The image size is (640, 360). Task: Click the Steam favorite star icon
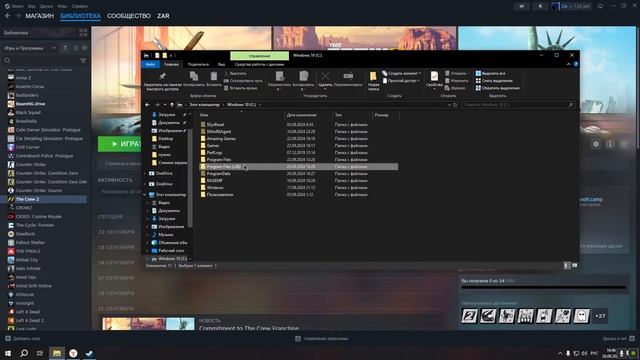(624, 144)
